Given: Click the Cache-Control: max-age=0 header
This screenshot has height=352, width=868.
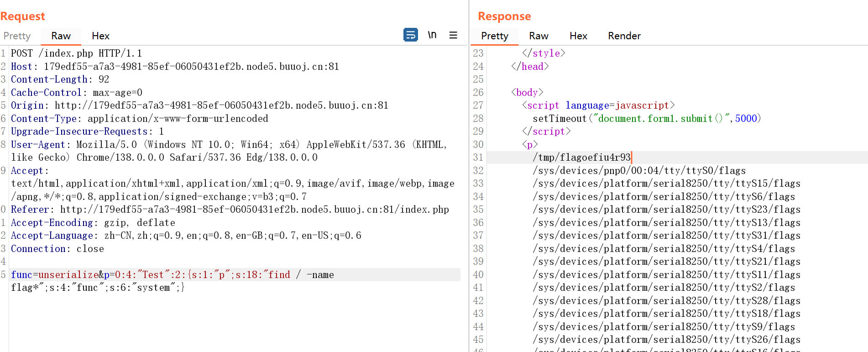Looking at the screenshot, I should pos(77,93).
